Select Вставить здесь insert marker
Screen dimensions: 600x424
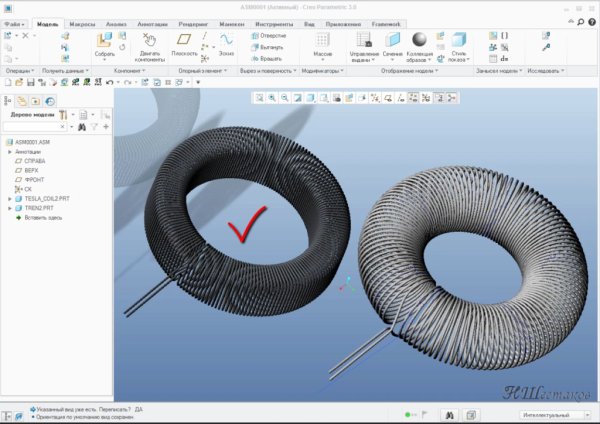(x=39, y=218)
